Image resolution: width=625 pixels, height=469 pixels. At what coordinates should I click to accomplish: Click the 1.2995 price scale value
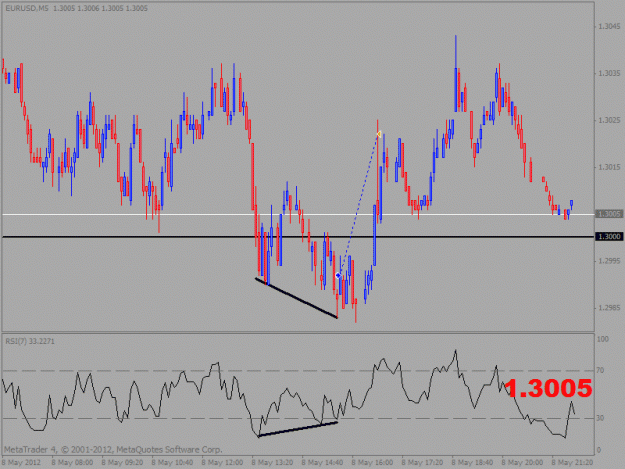point(609,261)
